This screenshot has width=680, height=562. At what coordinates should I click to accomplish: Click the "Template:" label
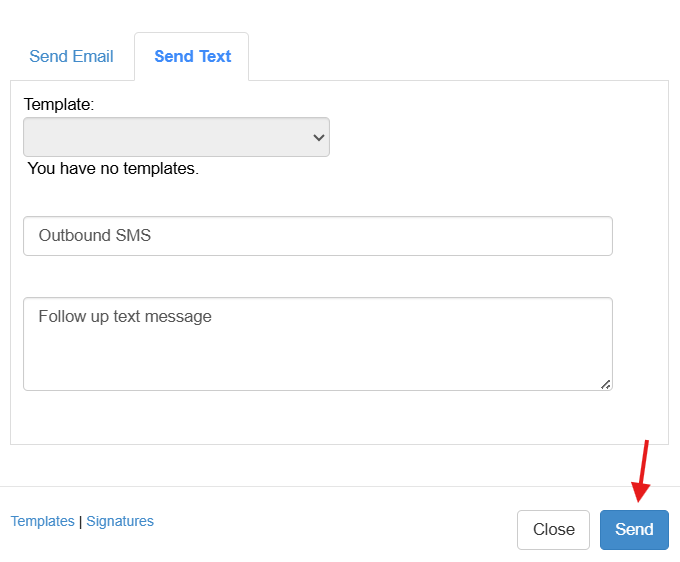(58, 104)
